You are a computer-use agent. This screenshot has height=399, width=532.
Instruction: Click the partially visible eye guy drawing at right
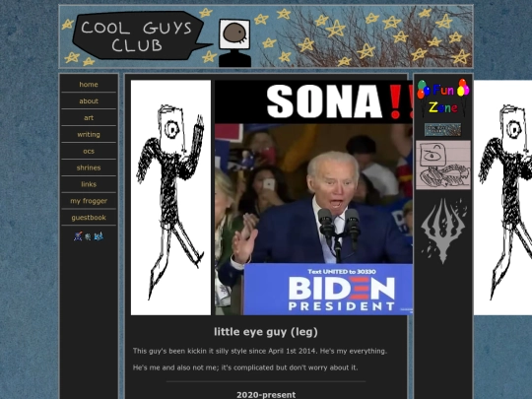coord(502,197)
